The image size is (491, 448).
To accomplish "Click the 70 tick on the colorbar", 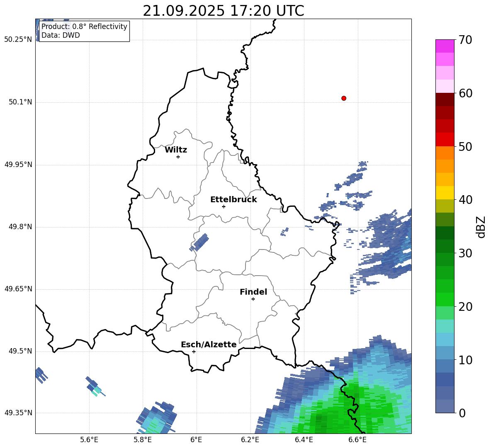I will coord(465,40).
